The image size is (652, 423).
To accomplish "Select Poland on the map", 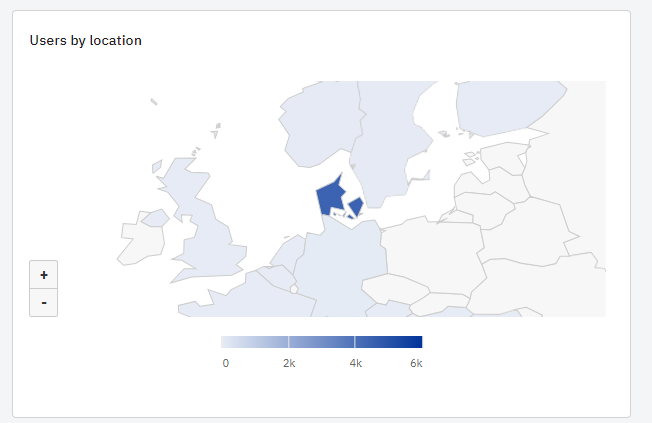I will [432, 252].
